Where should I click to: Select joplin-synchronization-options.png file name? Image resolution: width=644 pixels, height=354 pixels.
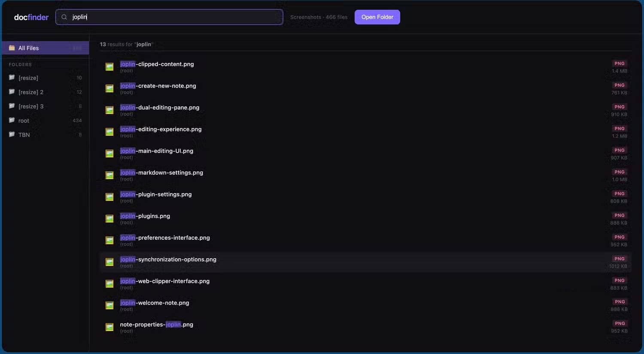(x=168, y=259)
